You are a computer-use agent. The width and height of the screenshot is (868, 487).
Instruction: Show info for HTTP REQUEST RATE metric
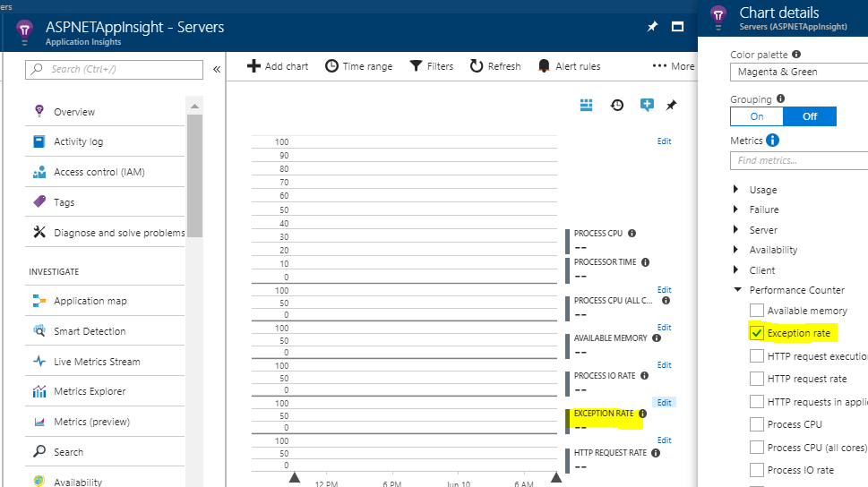point(656,453)
